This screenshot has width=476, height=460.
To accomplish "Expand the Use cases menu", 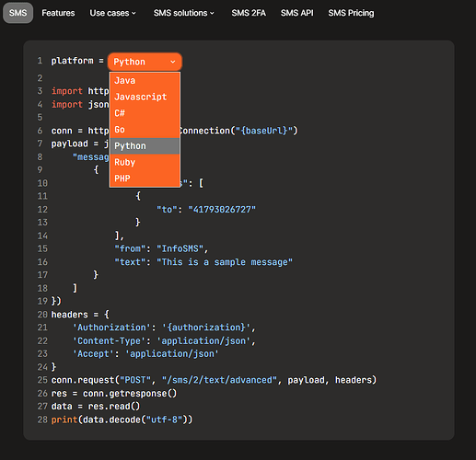I will click(112, 13).
